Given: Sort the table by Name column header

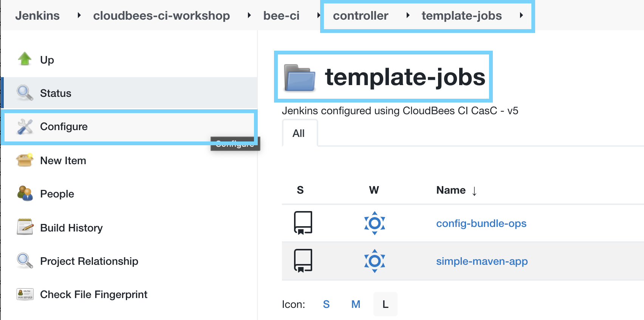Looking at the screenshot, I should [451, 190].
